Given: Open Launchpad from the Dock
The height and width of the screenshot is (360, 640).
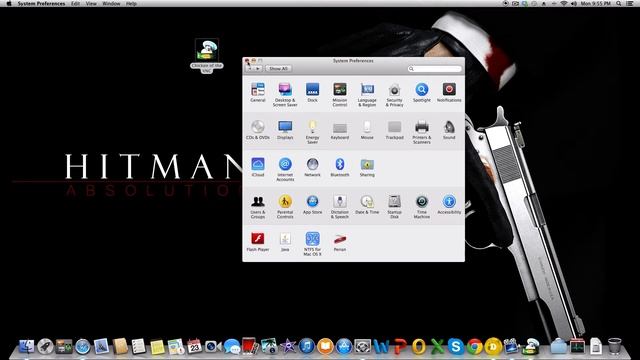Looking at the screenshot, I should [x=45, y=347].
